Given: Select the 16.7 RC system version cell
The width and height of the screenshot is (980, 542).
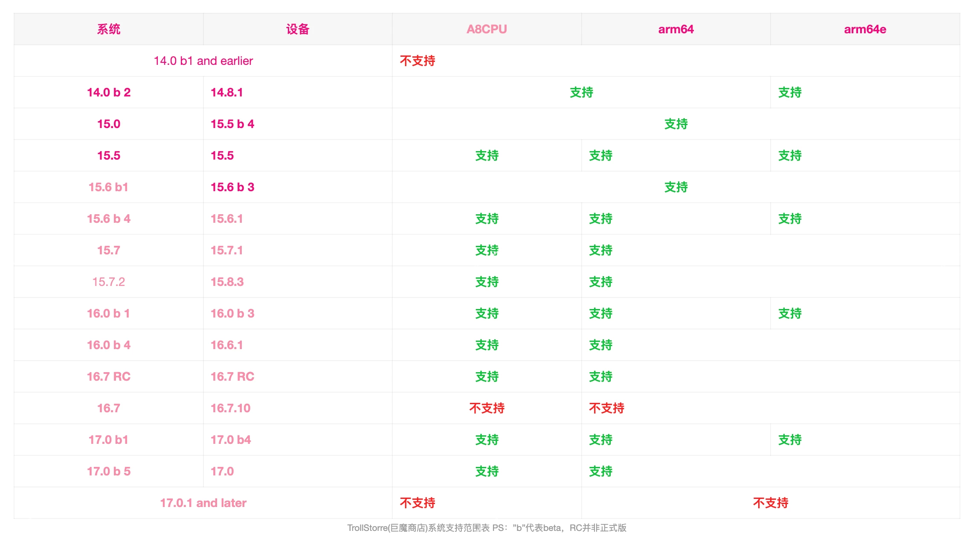Looking at the screenshot, I should coord(108,376).
